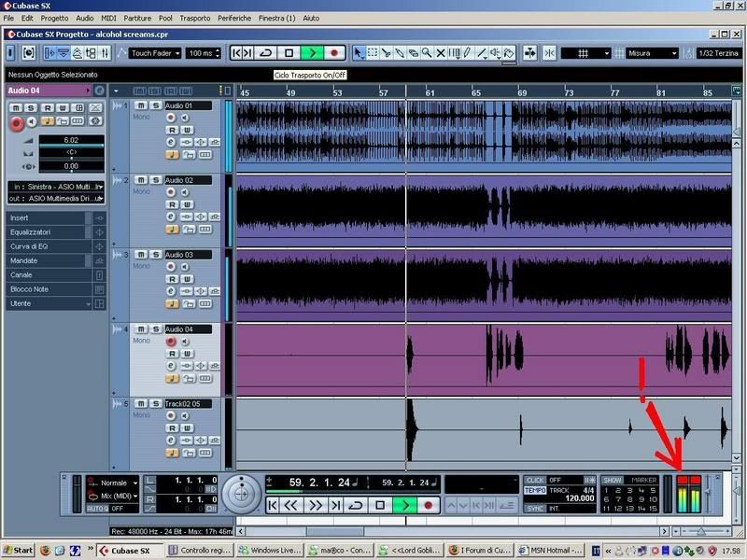Click the inspector volume slider showing 6.02
Screen dimensions: 747x560
pyautogui.click(x=71, y=141)
